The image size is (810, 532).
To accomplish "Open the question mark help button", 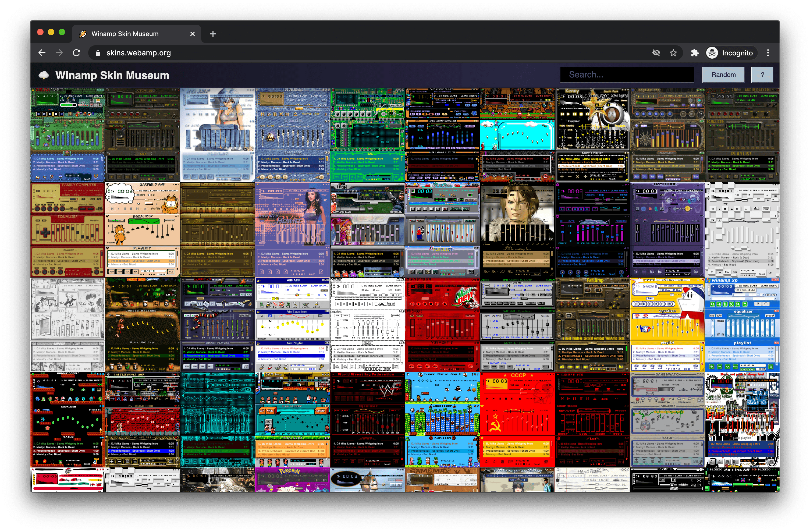I will click(x=762, y=75).
